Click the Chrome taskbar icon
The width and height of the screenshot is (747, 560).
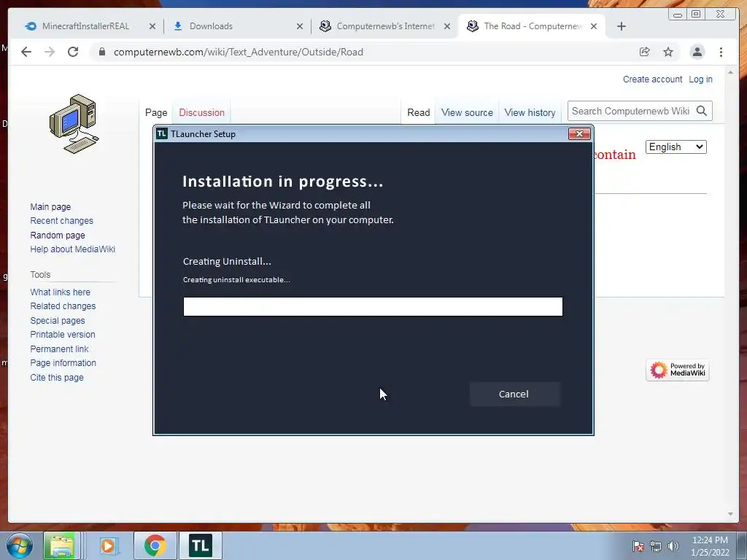155,545
